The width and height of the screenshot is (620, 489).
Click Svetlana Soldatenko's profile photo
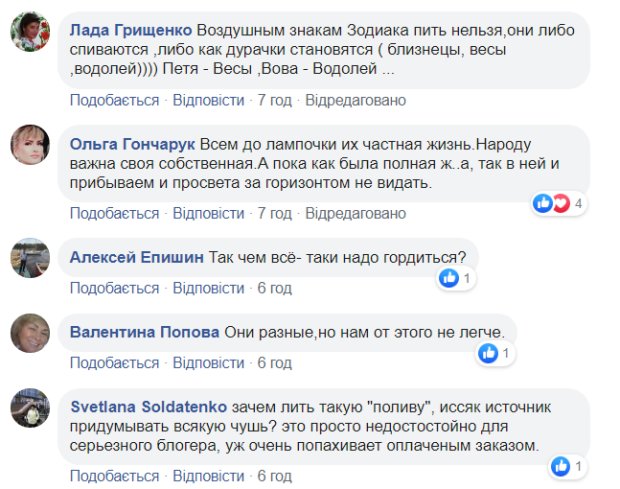coord(30,405)
